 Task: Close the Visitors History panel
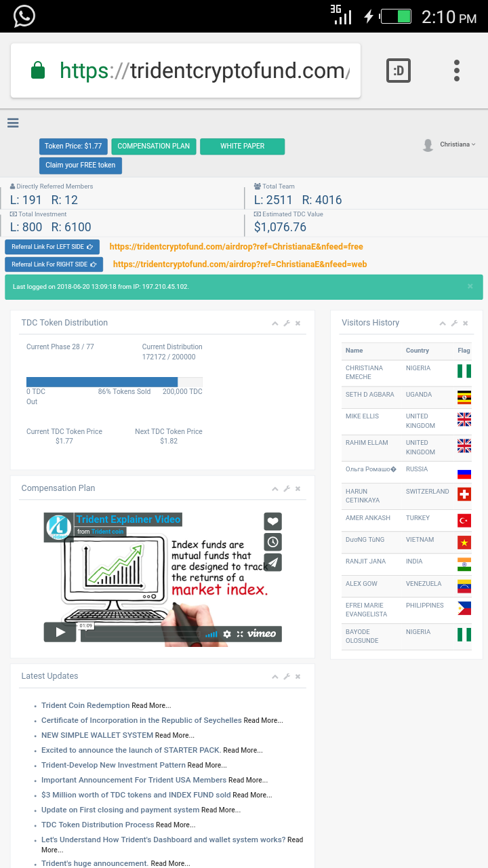pyautogui.click(x=465, y=323)
